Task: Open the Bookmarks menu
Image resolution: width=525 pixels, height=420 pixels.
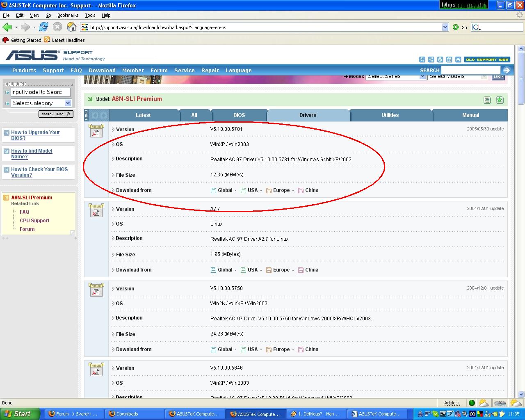Action: point(68,15)
